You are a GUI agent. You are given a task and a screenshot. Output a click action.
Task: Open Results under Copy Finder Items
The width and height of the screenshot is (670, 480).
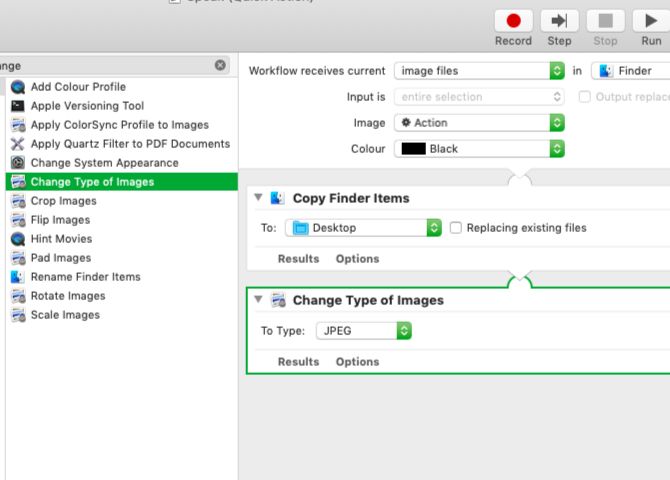tap(298, 259)
